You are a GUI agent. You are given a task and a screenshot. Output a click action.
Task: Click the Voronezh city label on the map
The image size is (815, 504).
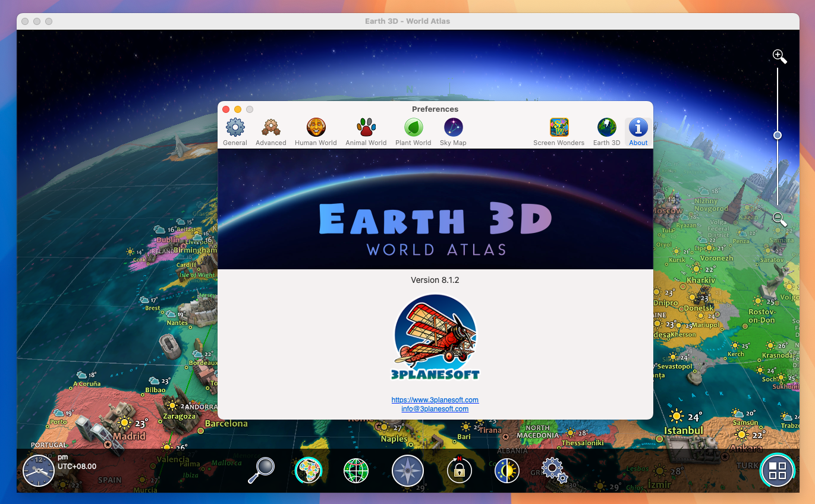(x=716, y=259)
